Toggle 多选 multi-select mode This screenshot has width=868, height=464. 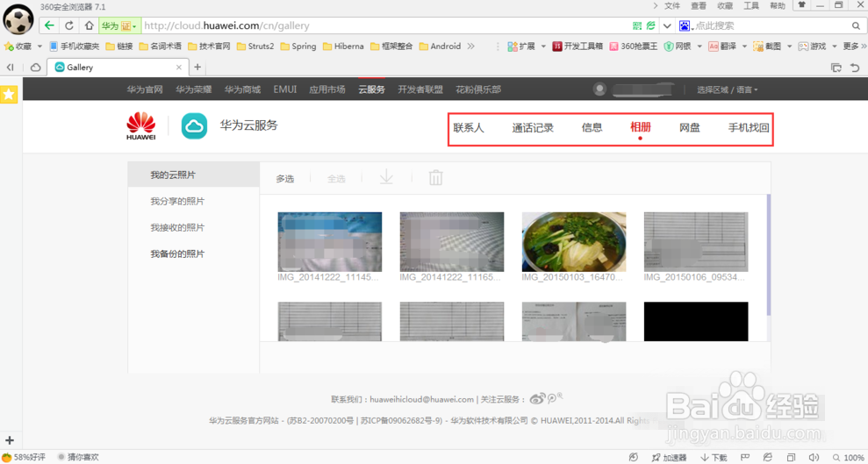(x=285, y=178)
